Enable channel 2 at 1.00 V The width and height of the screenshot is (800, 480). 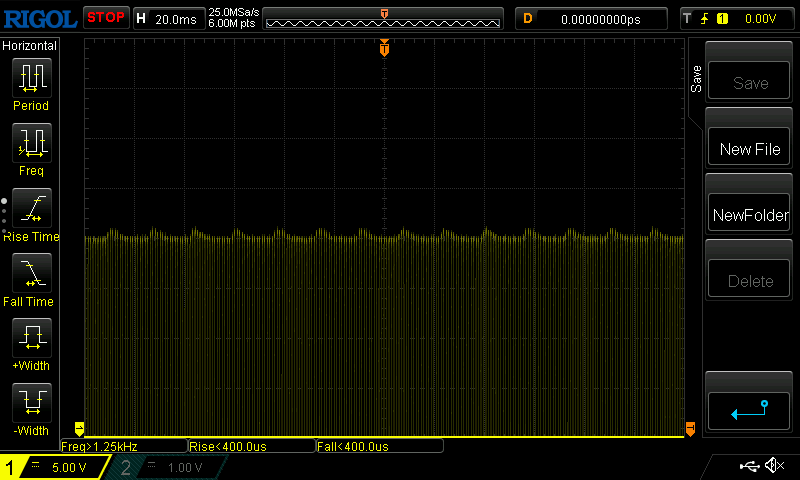pos(165,467)
